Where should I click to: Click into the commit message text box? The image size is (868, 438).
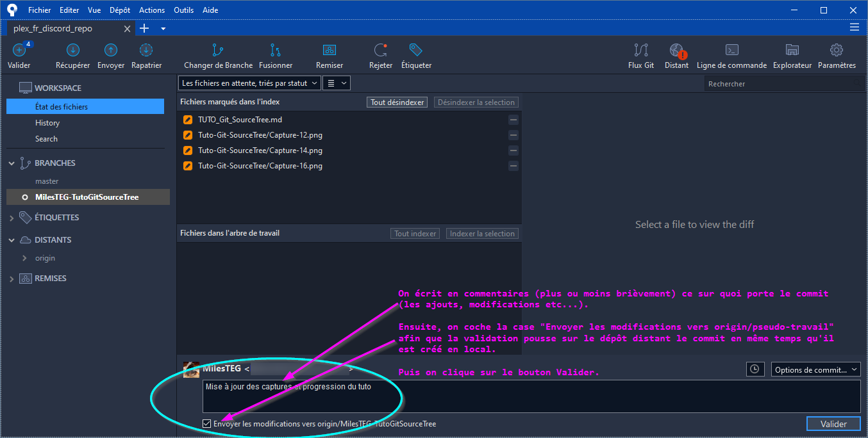(x=531, y=397)
